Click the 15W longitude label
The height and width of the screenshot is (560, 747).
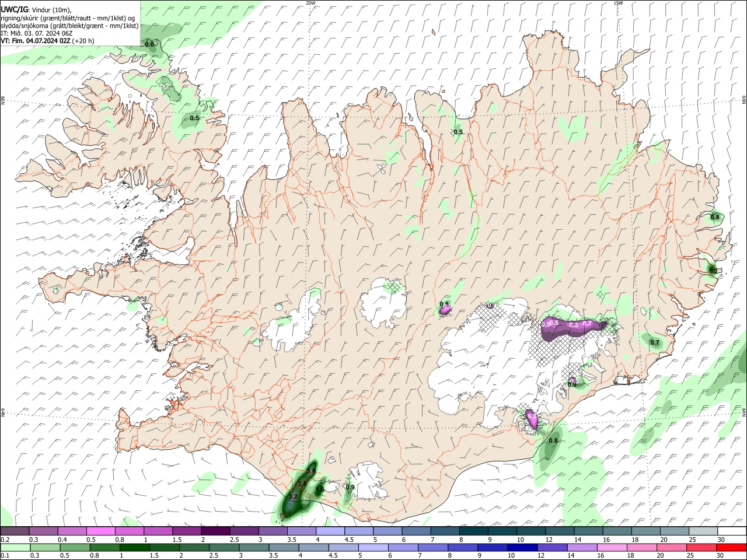[x=618, y=3]
